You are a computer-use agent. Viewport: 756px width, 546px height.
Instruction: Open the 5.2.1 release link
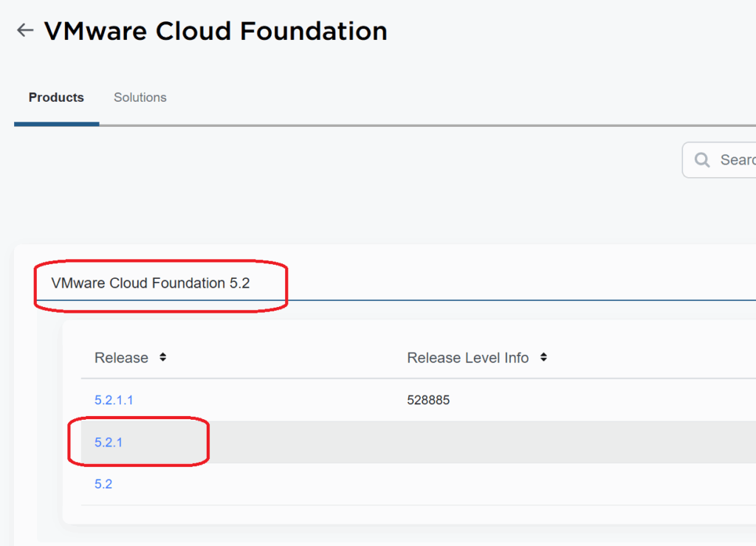click(109, 442)
